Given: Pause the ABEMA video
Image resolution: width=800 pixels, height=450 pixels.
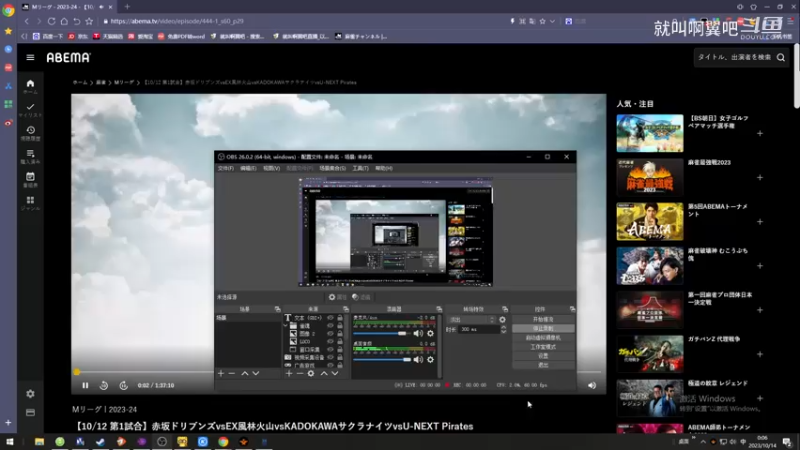Looking at the screenshot, I should (85, 386).
